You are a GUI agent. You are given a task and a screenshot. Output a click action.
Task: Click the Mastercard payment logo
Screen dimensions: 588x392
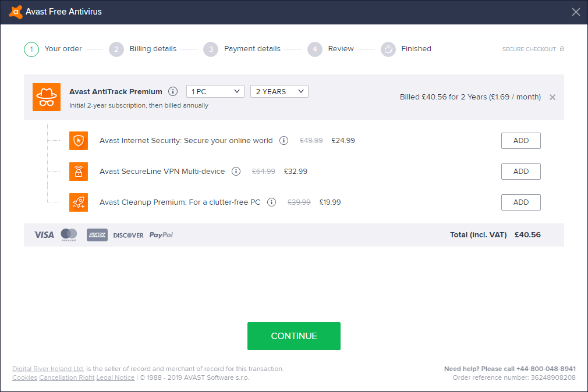[69, 235]
